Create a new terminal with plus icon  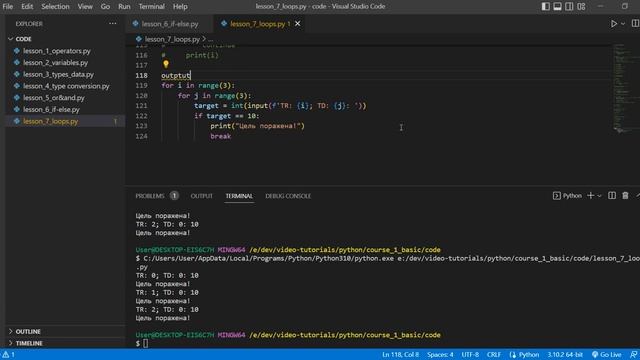(590, 196)
